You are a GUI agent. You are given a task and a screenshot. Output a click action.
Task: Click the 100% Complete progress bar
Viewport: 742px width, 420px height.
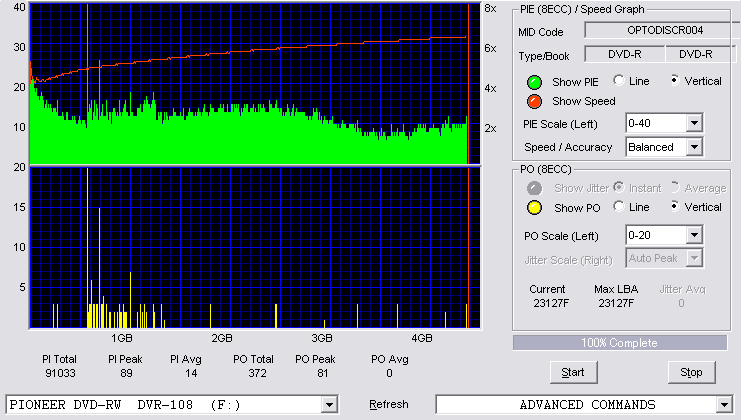[x=620, y=343]
